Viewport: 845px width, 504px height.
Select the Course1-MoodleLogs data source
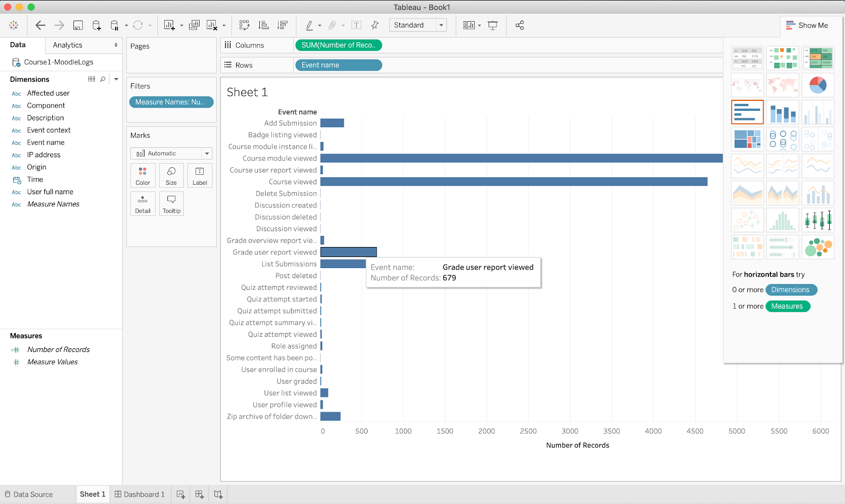[59, 62]
